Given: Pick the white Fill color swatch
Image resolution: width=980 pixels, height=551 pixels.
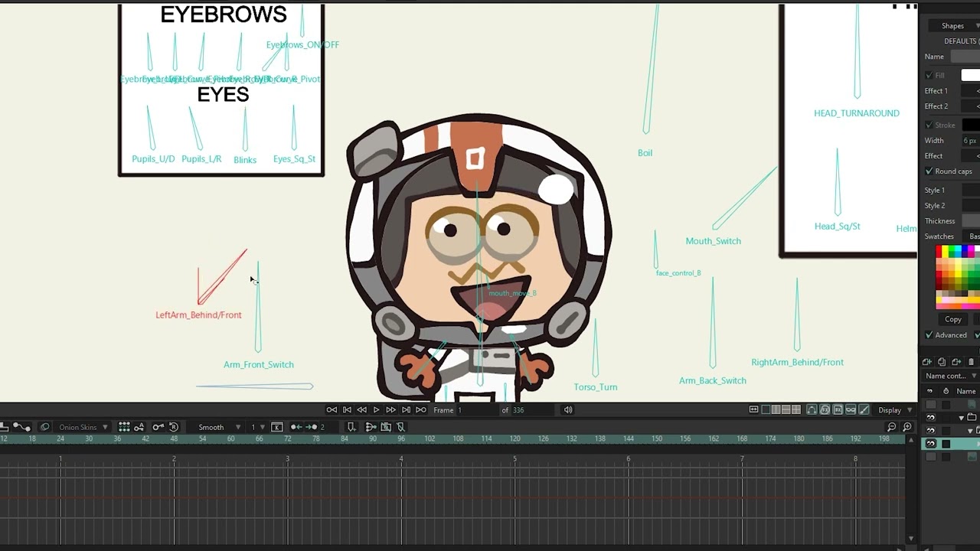Looking at the screenshot, I should click(x=971, y=75).
